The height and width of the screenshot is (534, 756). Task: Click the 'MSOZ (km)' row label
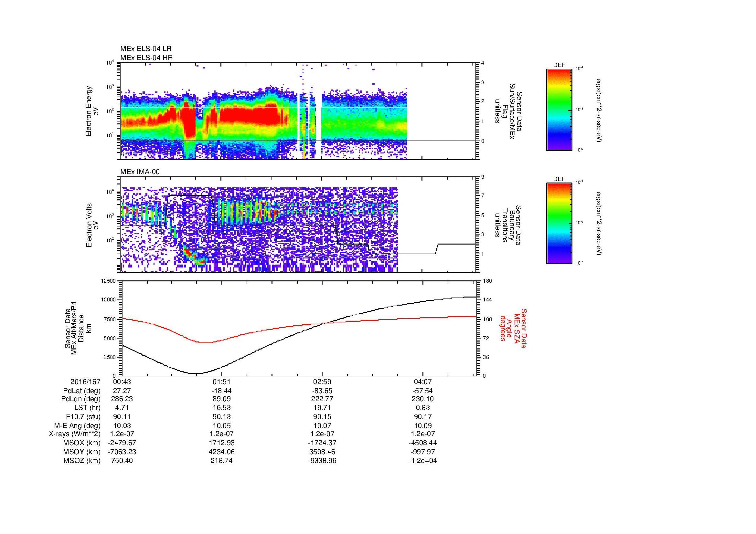[x=82, y=461]
